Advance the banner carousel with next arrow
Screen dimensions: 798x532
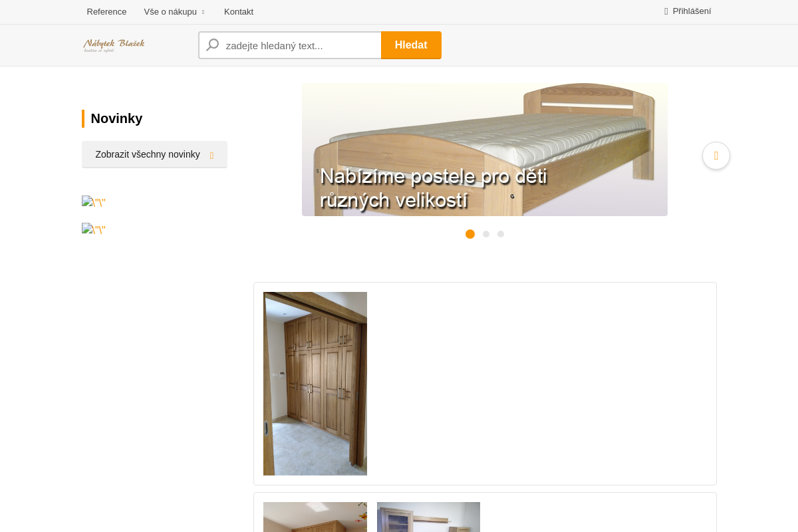[x=716, y=156]
